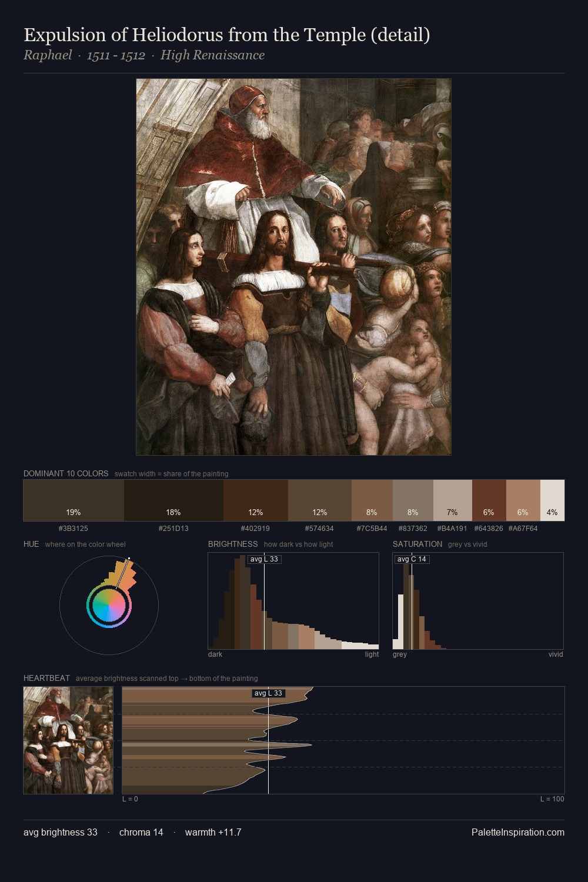Image resolution: width=588 pixels, height=882 pixels.
Task: Select the #837362 swatch at 8%
Action: click(413, 500)
